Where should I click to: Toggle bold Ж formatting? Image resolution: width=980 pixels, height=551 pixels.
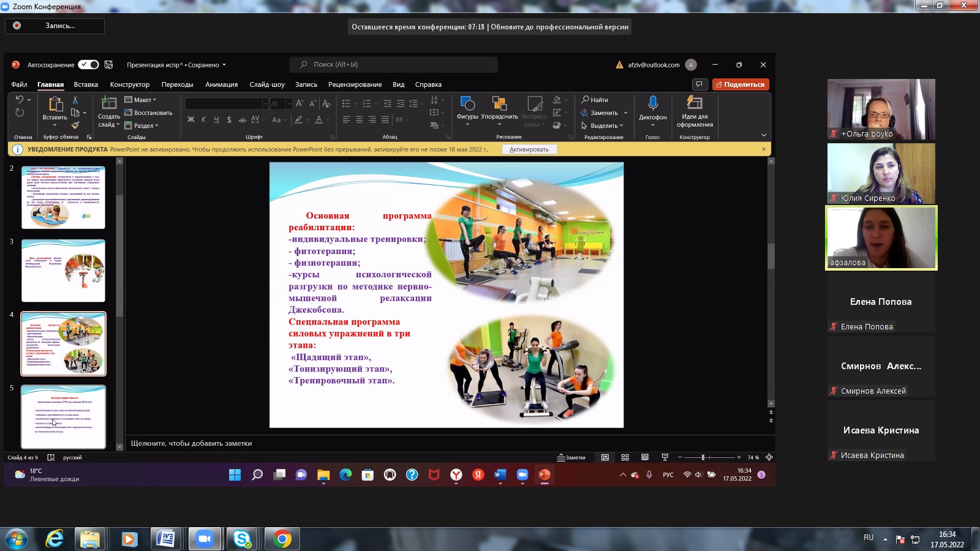(x=191, y=120)
